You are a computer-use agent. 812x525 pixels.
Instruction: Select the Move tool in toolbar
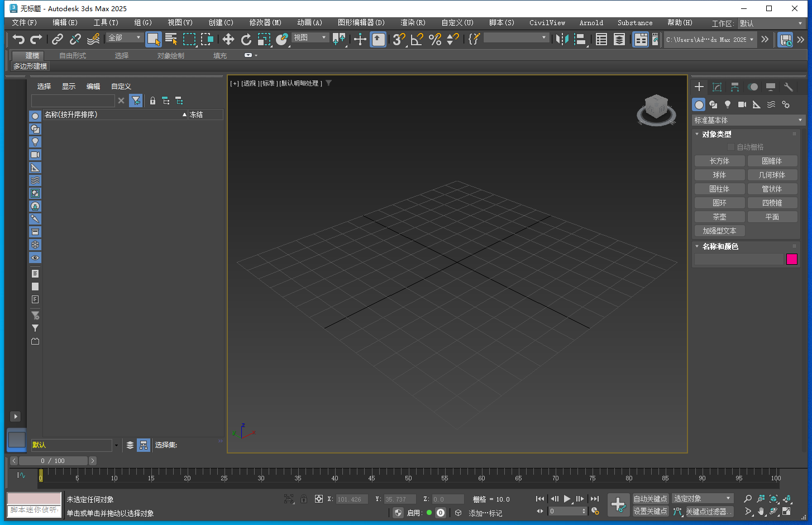tap(228, 39)
